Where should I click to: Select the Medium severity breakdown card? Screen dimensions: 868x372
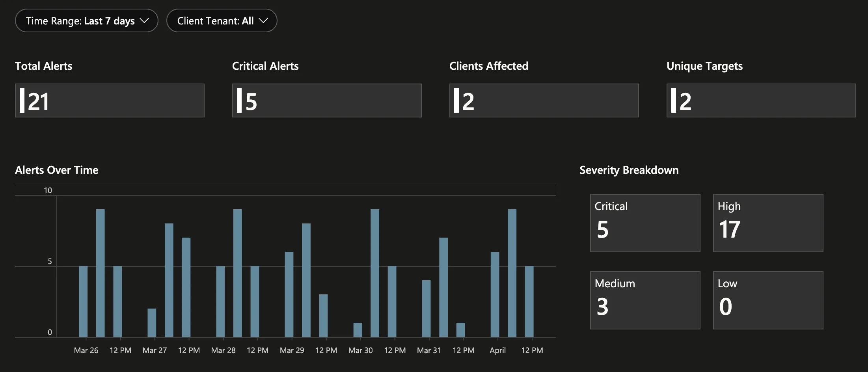pyautogui.click(x=645, y=300)
